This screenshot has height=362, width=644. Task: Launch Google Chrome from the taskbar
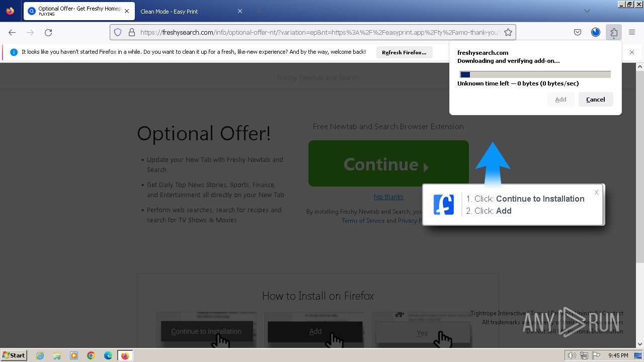tap(91, 355)
